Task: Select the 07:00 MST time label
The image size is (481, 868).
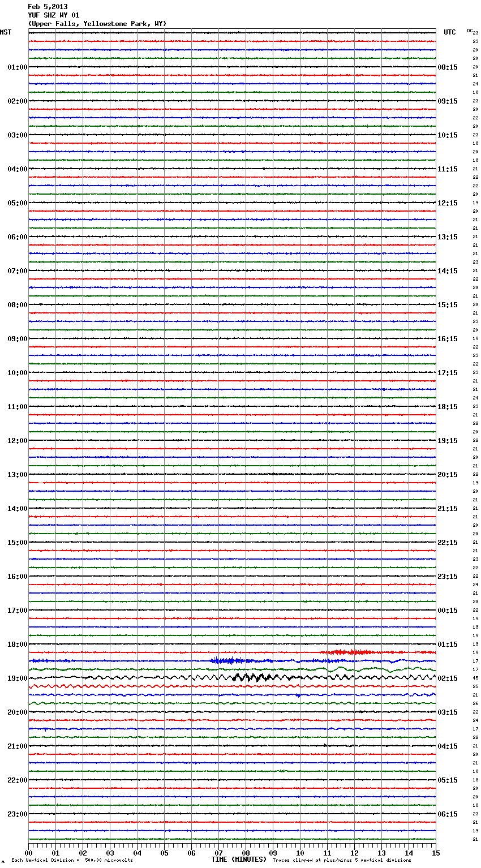Action: coord(18,271)
